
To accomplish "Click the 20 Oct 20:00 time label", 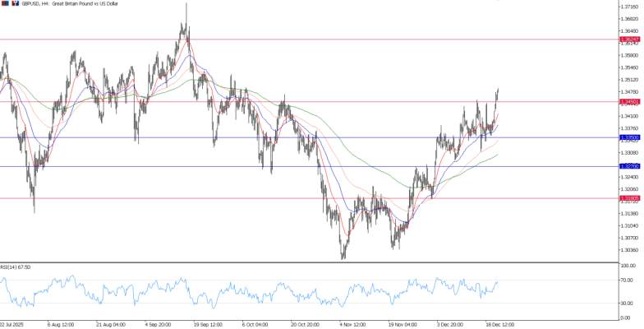I will [x=304, y=324].
